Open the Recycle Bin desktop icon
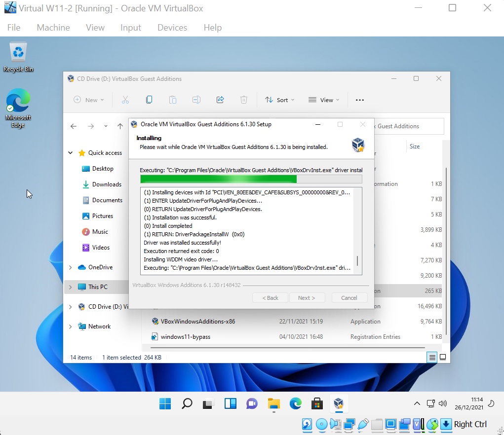The height and width of the screenshot is (435, 504). click(x=18, y=57)
